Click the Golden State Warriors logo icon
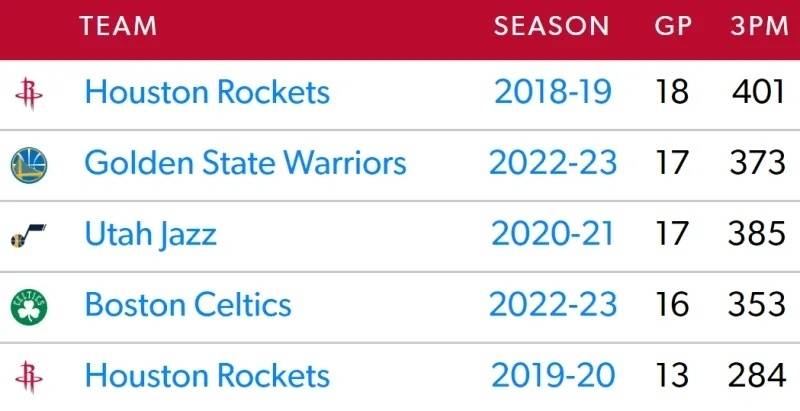The image size is (800, 411). click(29, 165)
